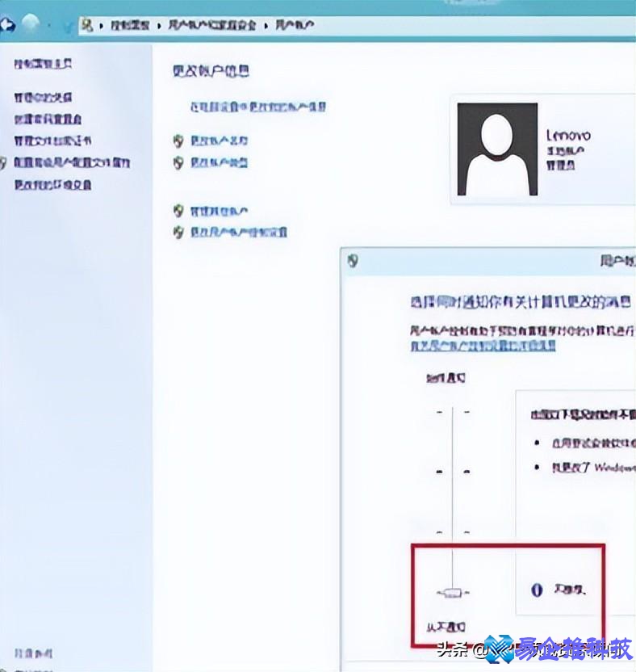The height and width of the screenshot is (672, 636).
Task: Select the Lenovo account name text
Action: pos(568,136)
